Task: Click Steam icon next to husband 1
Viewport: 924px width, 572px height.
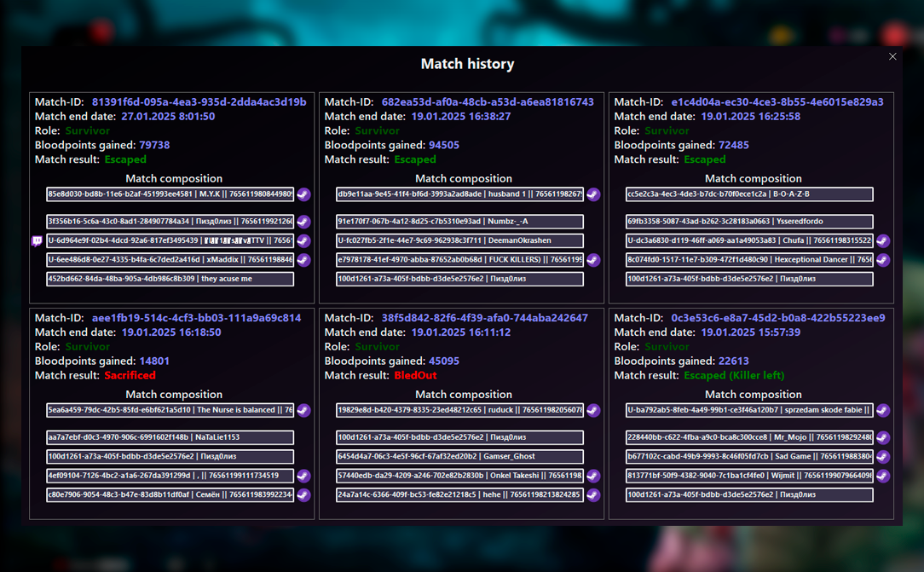Action: pos(593,194)
